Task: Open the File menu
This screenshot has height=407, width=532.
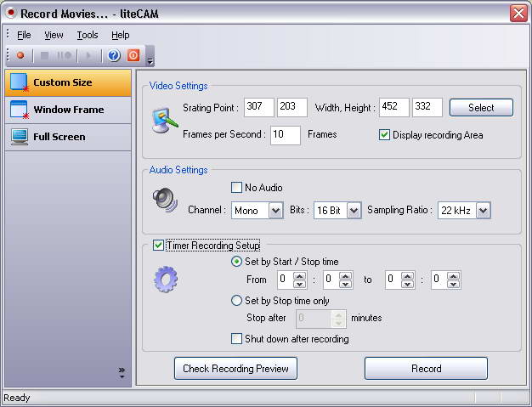Action: point(24,35)
